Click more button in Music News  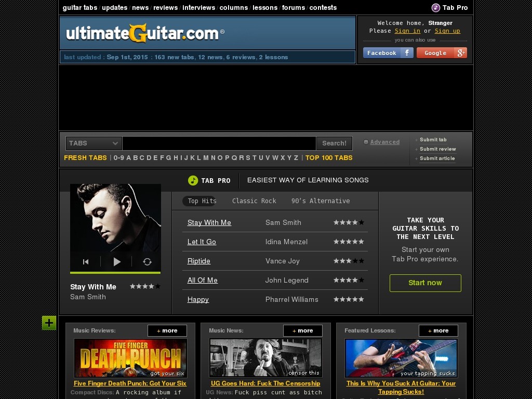[x=303, y=330]
